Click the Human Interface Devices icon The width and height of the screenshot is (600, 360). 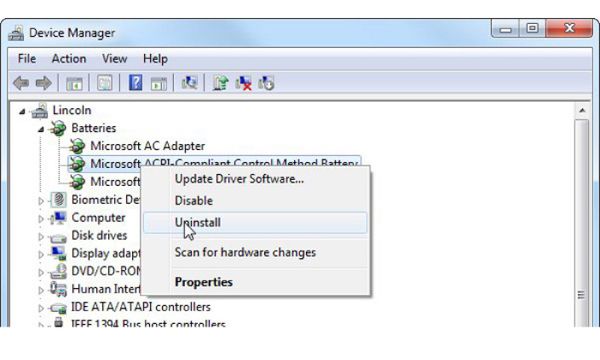click(x=58, y=289)
